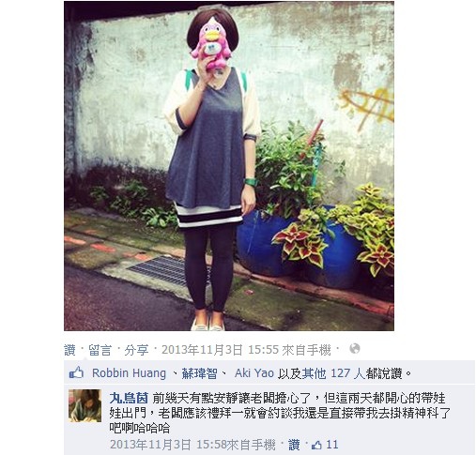Click 讚 to like the post

click(69, 350)
